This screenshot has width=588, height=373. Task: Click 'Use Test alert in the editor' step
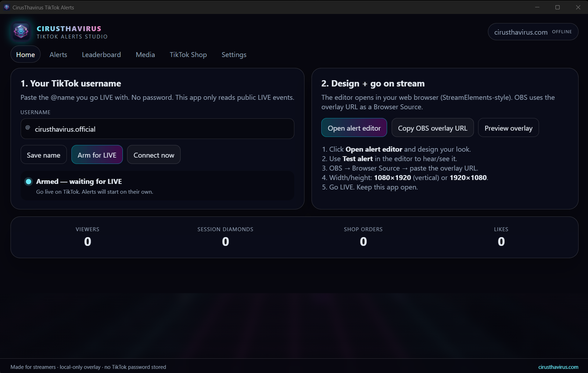click(x=389, y=159)
